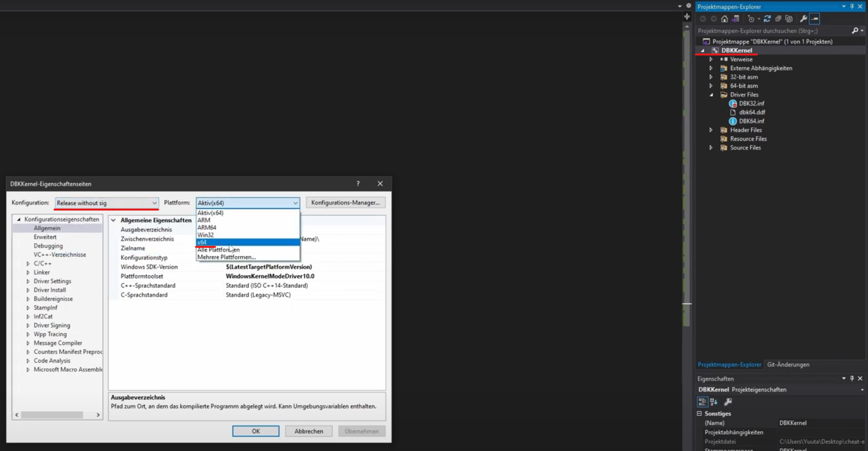Click the Show All Files icon

click(789, 19)
